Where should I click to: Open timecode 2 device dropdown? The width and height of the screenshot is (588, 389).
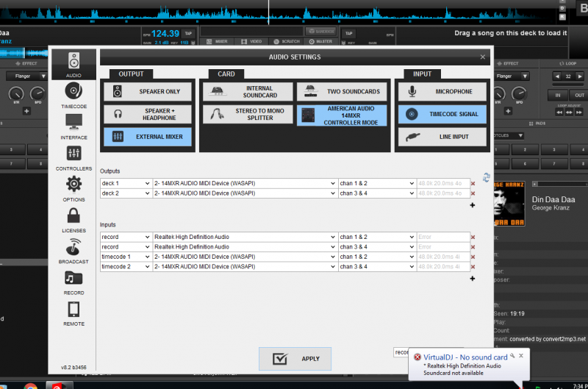(x=245, y=266)
